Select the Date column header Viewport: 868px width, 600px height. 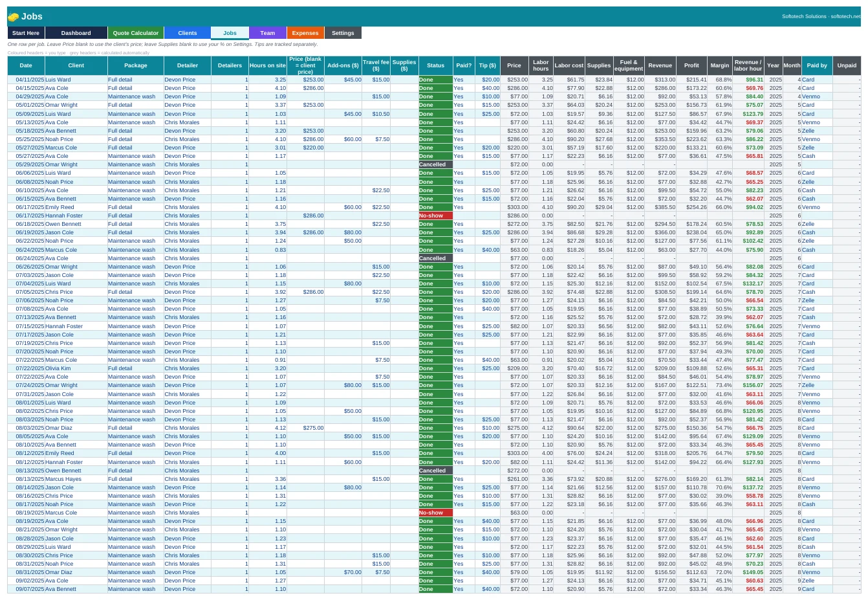click(x=26, y=65)
